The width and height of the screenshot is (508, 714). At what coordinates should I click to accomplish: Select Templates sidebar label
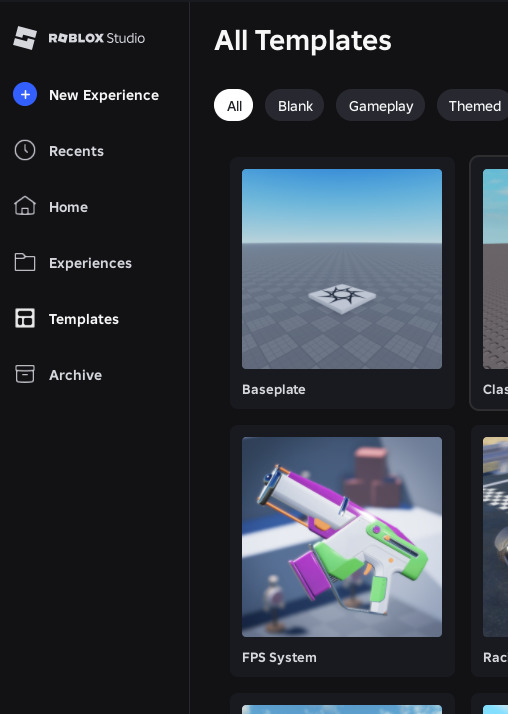pos(84,319)
